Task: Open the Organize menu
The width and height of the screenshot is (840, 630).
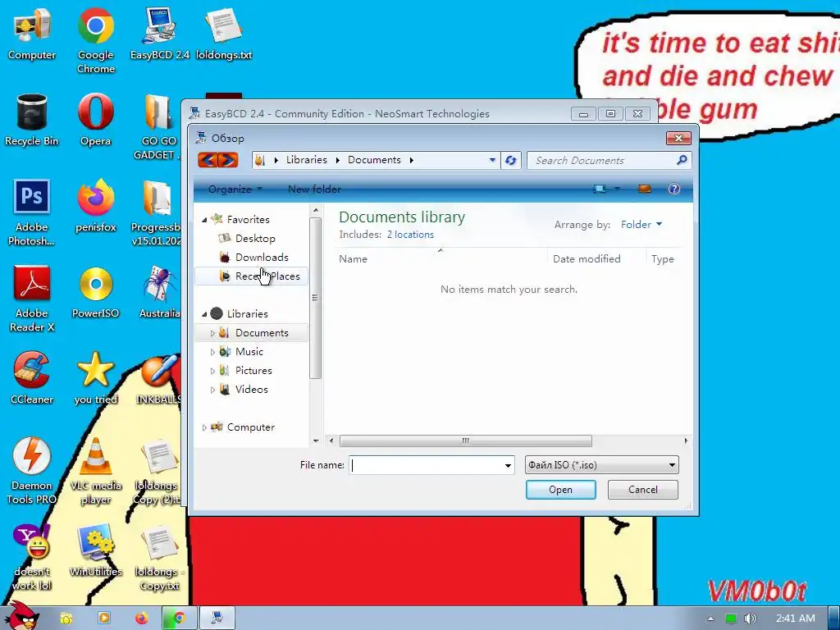Action: click(x=235, y=189)
